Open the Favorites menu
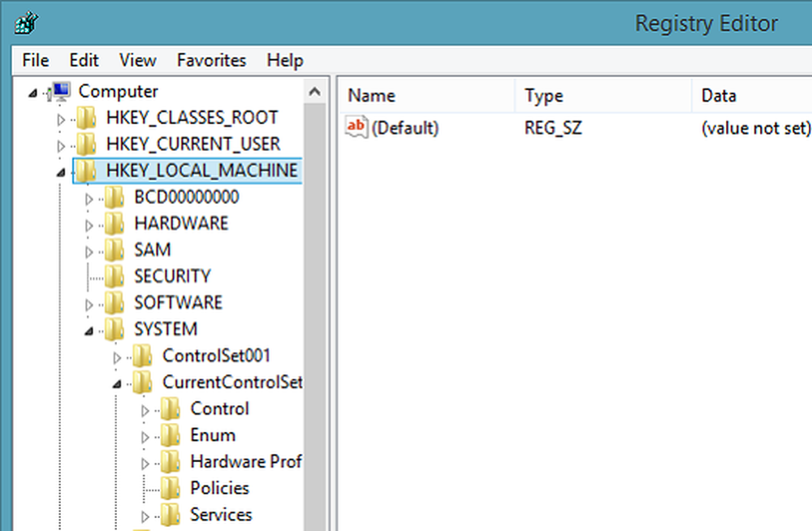Image resolution: width=812 pixels, height=531 pixels. (211, 60)
